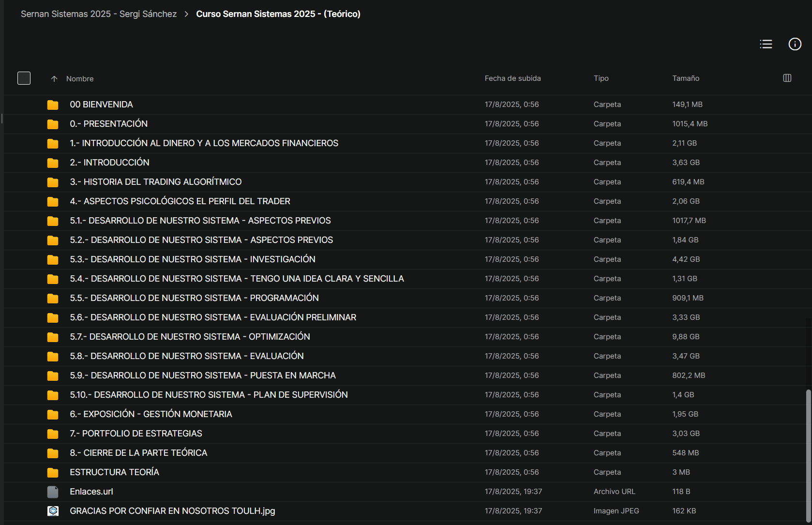Click folder icon of 6.- EXPOSICIÓN row
Screen dimensions: 812x525
click(x=53, y=414)
